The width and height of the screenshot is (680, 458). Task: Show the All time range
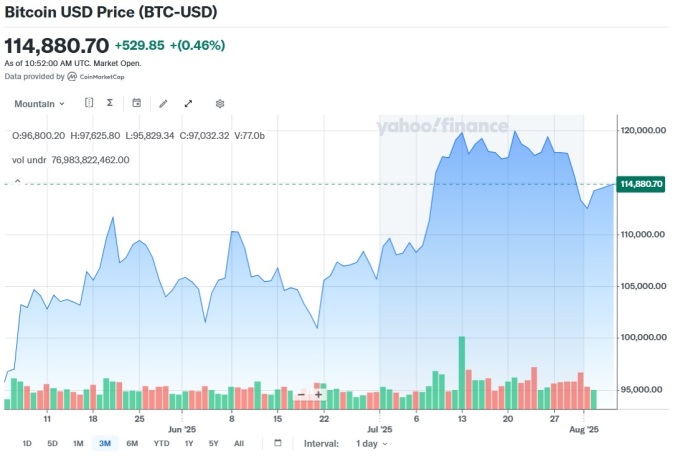coord(238,443)
